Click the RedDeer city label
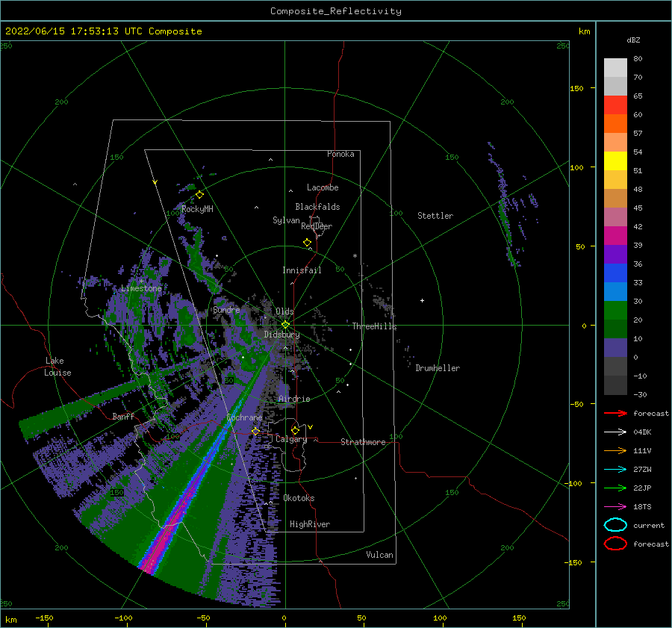Image resolution: width=672 pixels, height=628 pixels. [317, 226]
